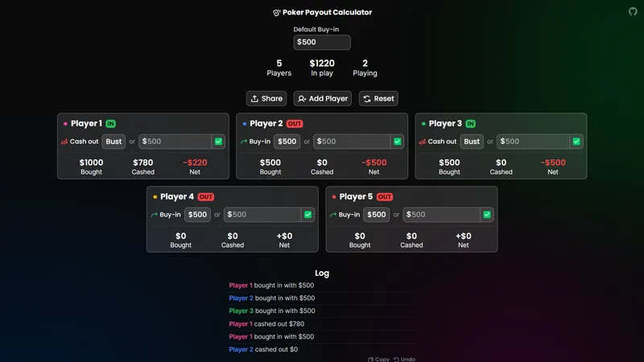Confirm Player 1's custom amount green checkbox
Image resolution: width=644 pixels, height=362 pixels.
pos(217,142)
